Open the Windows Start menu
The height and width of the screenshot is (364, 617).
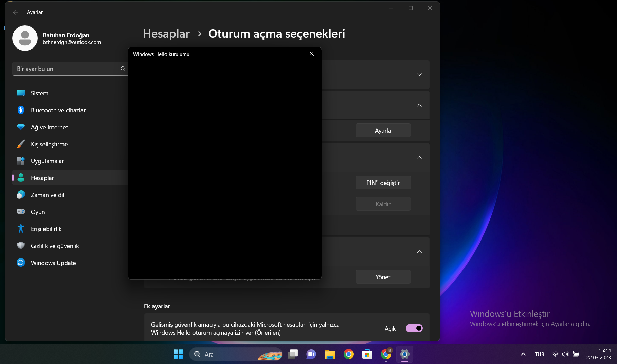click(x=178, y=354)
